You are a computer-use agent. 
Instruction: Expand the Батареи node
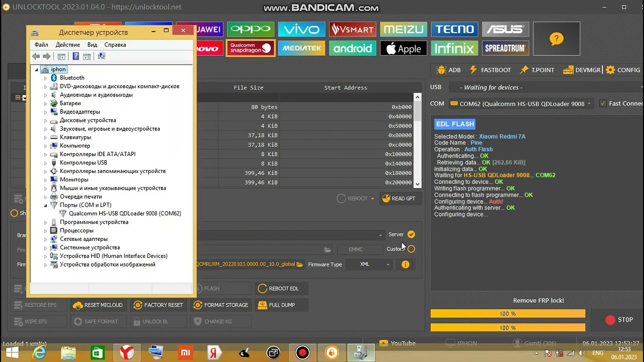pyautogui.click(x=45, y=104)
